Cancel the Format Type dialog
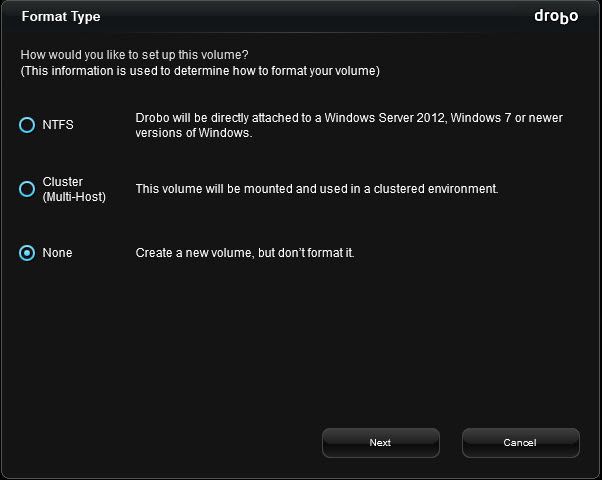This screenshot has width=602, height=480. coord(521,443)
